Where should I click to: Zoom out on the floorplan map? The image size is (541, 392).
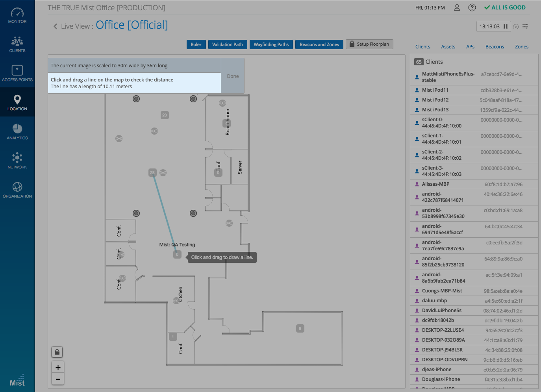point(58,379)
